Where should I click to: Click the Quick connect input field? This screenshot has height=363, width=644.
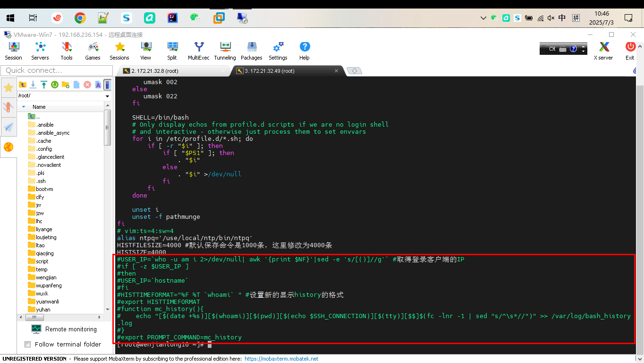[56, 70]
